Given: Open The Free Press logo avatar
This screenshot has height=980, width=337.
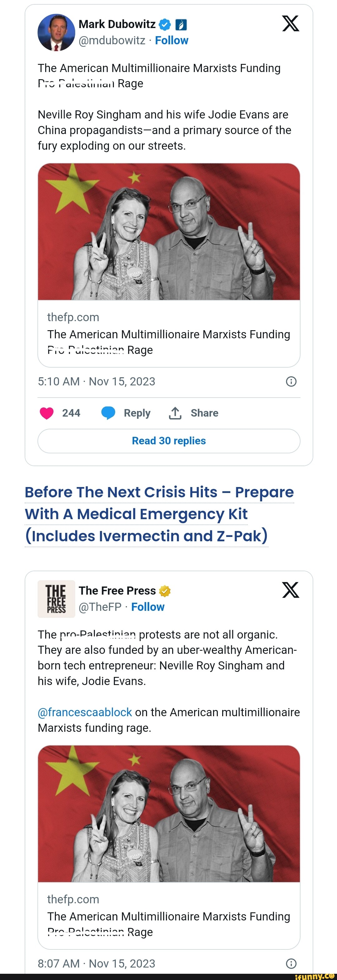Looking at the screenshot, I should pyautogui.click(x=56, y=599).
